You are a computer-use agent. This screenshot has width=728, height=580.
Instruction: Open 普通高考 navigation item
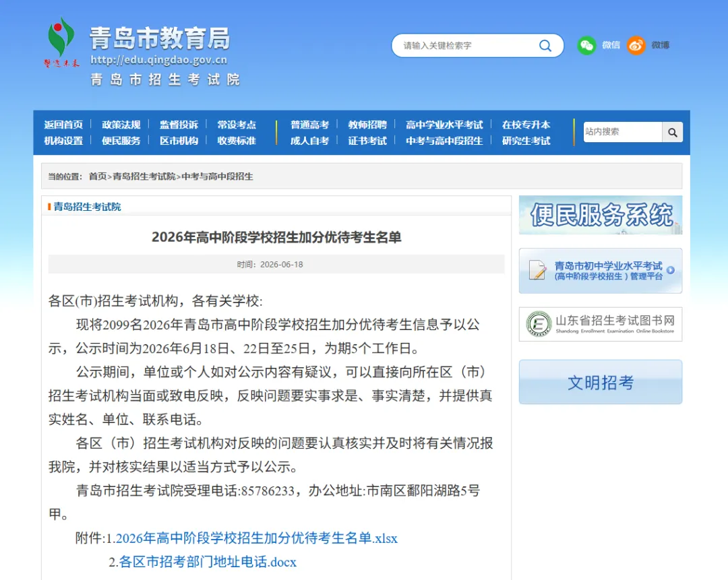(x=309, y=125)
